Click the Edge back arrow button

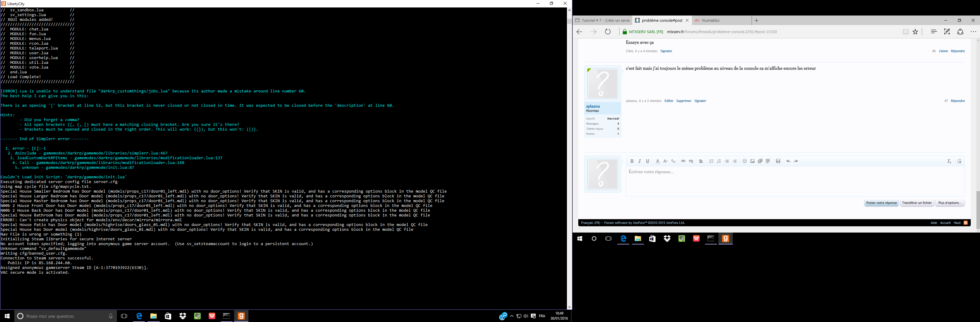pos(579,32)
